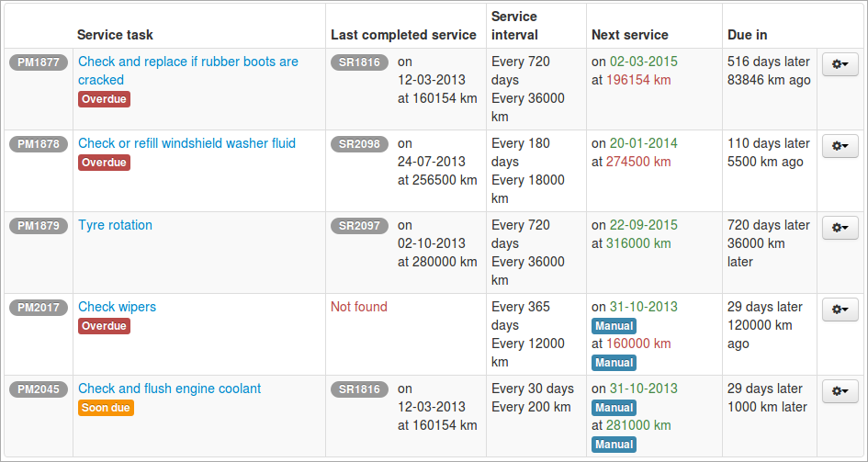Open gear dropdown for PM2045 row
Screen dimensions: 868x462
tap(840, 391)
